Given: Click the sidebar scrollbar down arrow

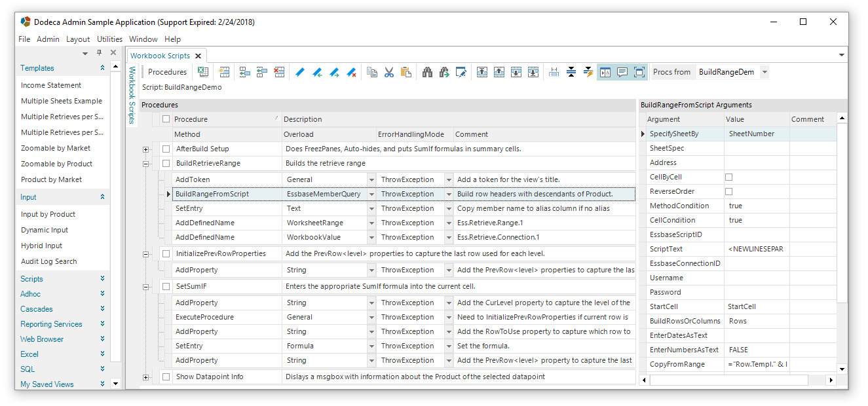Looking at the screenshot, I should tap(115, 384).
